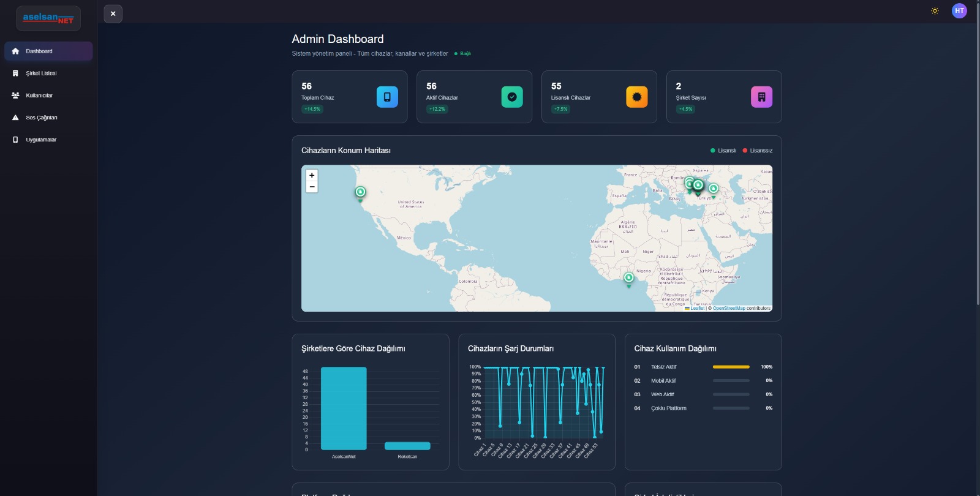Viewport: 980px width, 496px height.
Task: Go to Kullanıcılar in the sidebar
Action: coord(39,96)
